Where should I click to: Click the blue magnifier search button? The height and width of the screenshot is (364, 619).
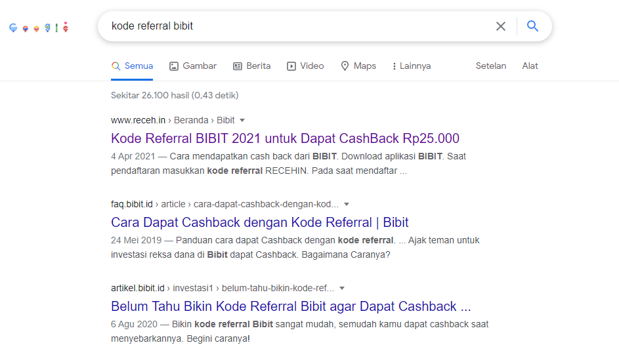[532, 26]
